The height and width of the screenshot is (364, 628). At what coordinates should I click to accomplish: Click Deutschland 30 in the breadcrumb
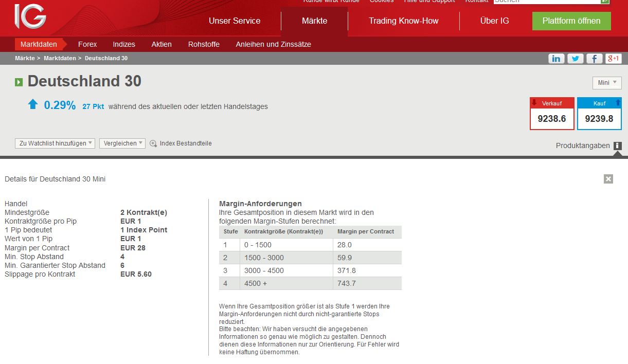(x=106, y=59)
